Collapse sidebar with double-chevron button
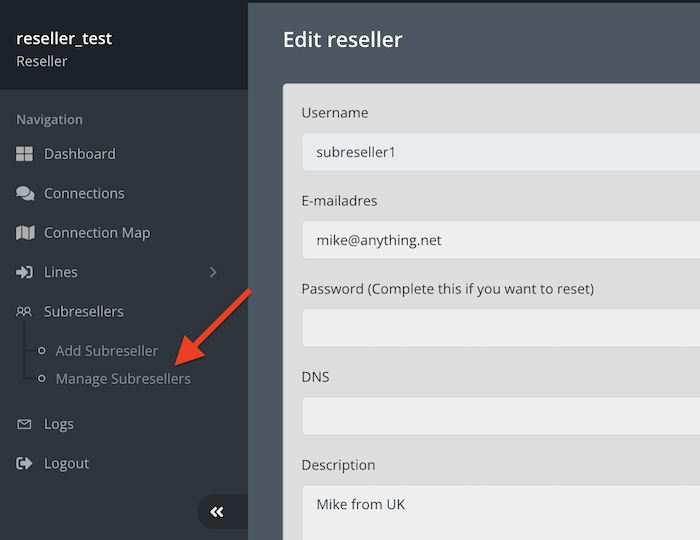 pyautogui.click(x=217, y=512)
